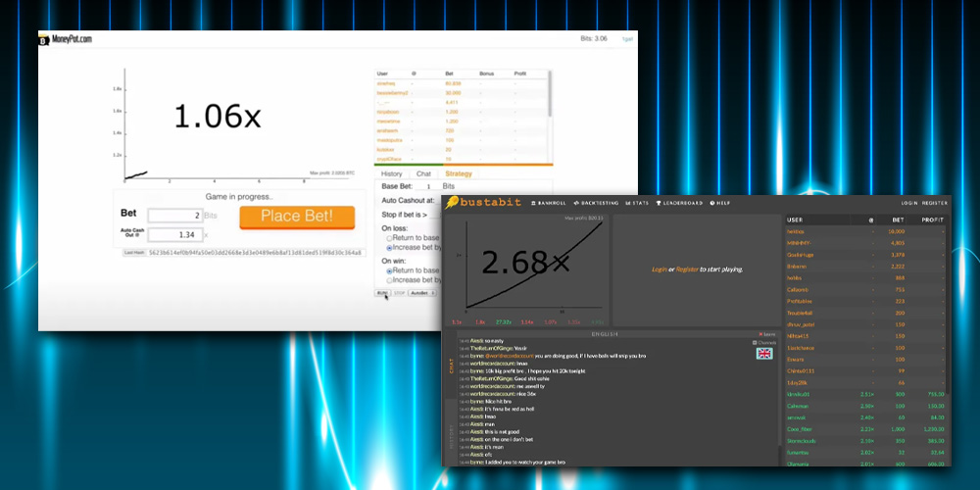This screenshot has height=490, width=980.
Task: Click the RUN button
Action: tap(382, 292)
